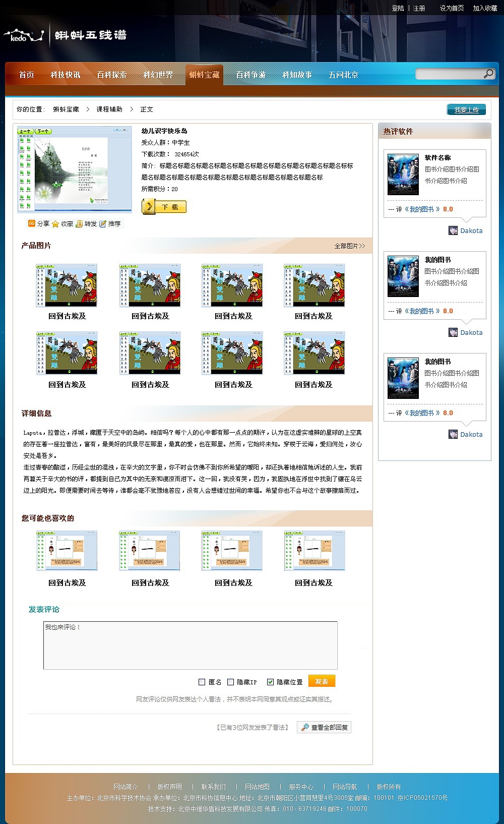Click the 设为首页 link

(452, 8)
